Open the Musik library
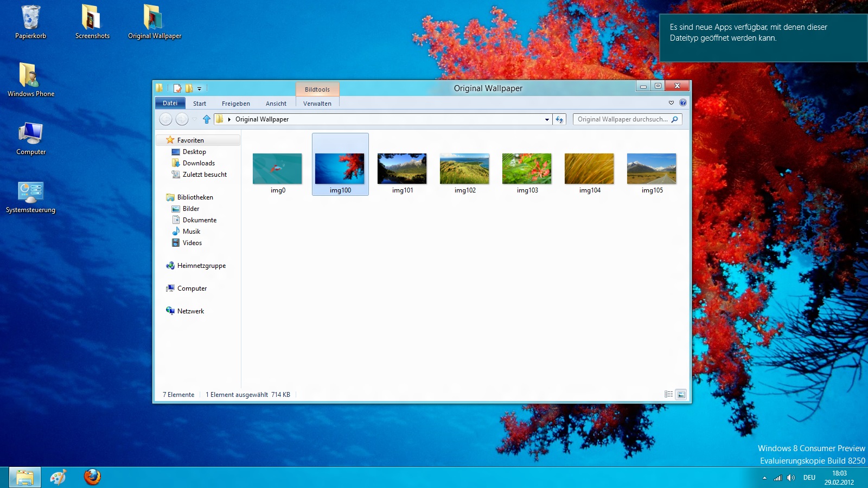Screen dimensions: 868x488 click(191, 232)
